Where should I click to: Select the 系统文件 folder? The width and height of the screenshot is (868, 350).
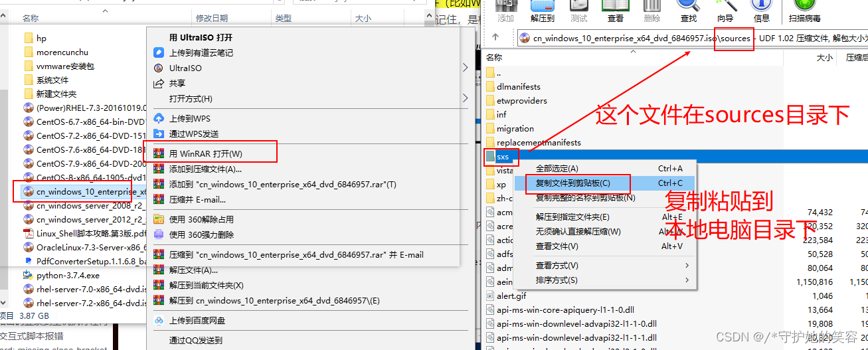point(52,80)
